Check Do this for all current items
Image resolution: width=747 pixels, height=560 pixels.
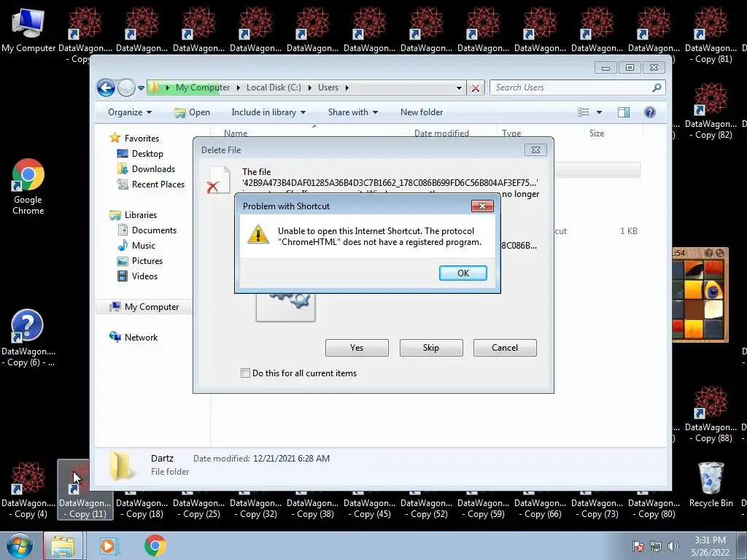click(245, 373)
